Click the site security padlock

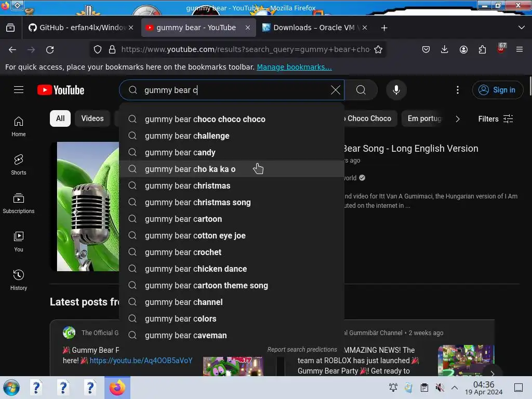(112, 49)
